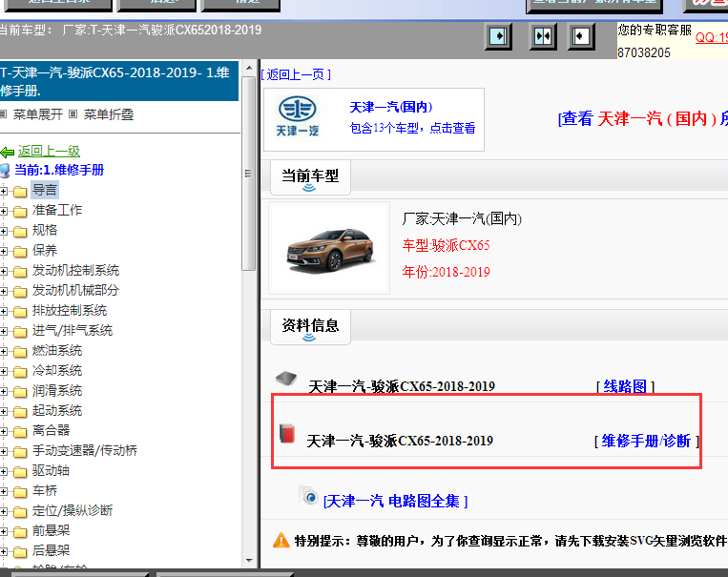Open the 线路图 link
This screenshot has height=577, width=728.
pos(625,386)
